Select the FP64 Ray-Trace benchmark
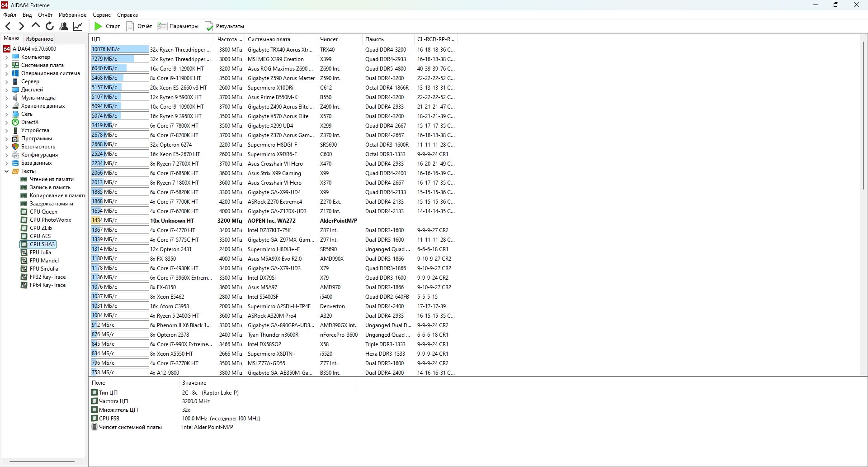 (47, 285)
